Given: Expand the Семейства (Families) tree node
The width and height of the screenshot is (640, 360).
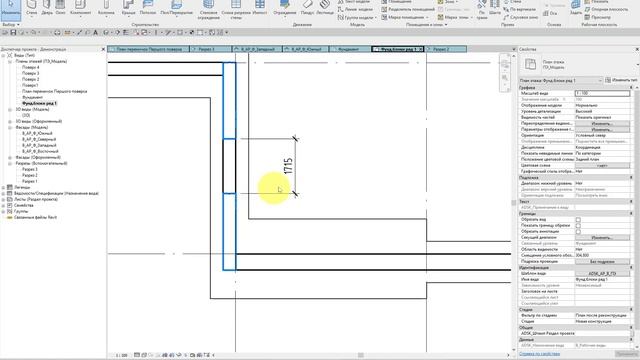Looking at the screenshot, I should click(3, 205).
